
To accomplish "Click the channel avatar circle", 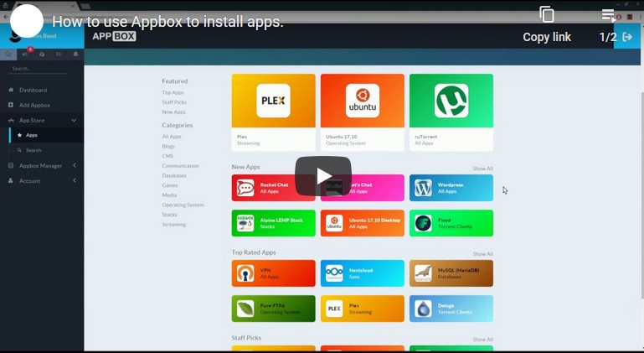I will (x=27, y=21).
